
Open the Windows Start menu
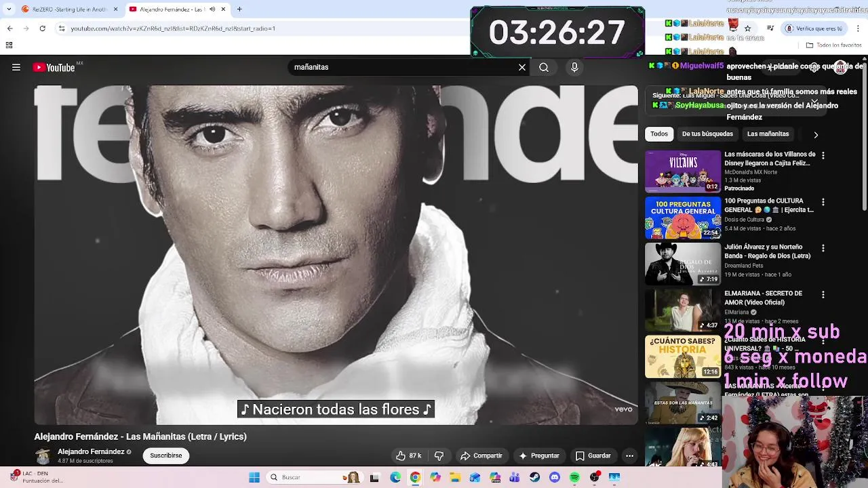pos(254,477)
